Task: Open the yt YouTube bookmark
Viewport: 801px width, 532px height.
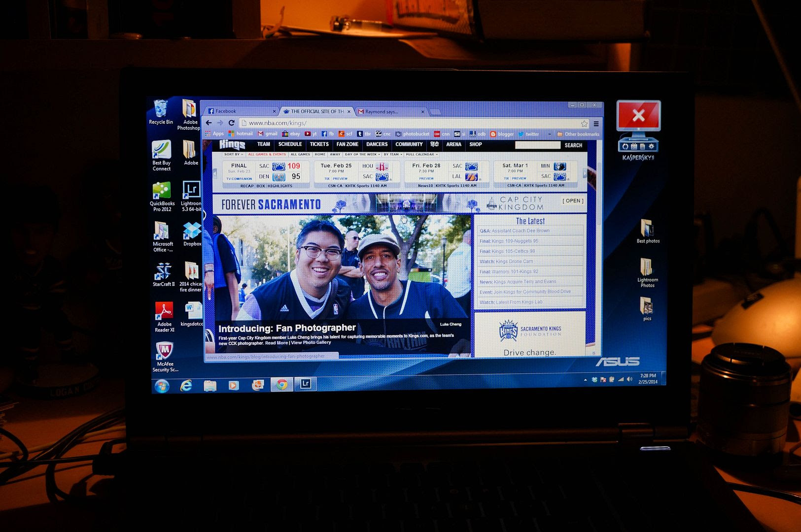Action: [x=311, y=133]
